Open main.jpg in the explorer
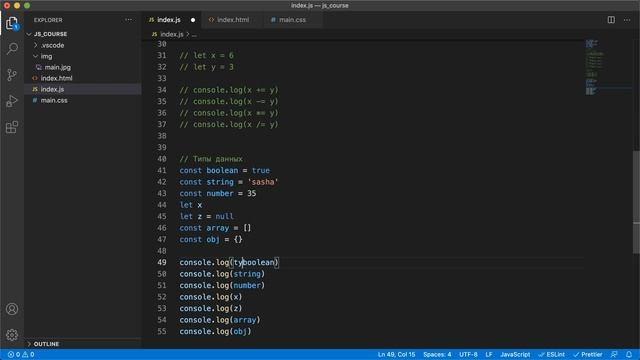Image resolution: width=640 pixels, height=360 pixels. [58, 67]
